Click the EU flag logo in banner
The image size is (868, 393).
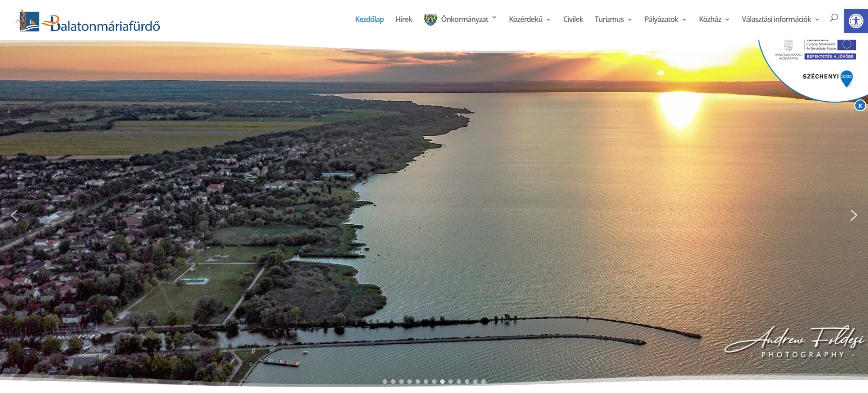847,45
